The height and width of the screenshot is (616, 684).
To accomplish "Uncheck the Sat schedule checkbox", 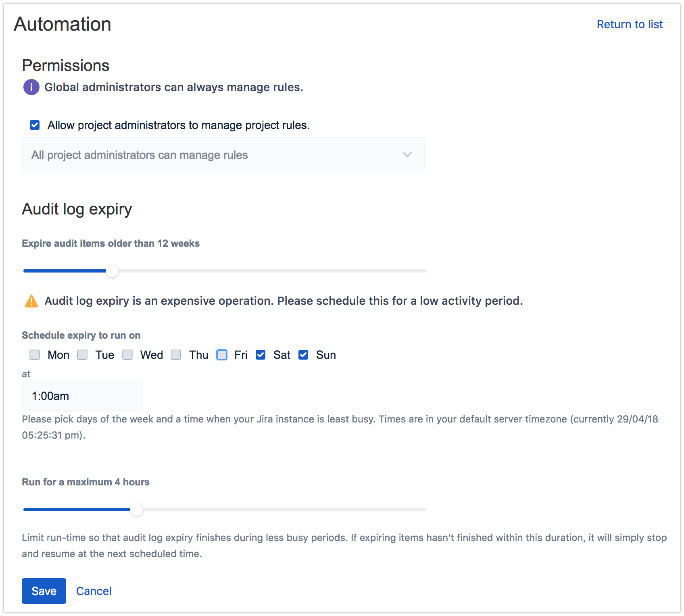I will [261, 355].
